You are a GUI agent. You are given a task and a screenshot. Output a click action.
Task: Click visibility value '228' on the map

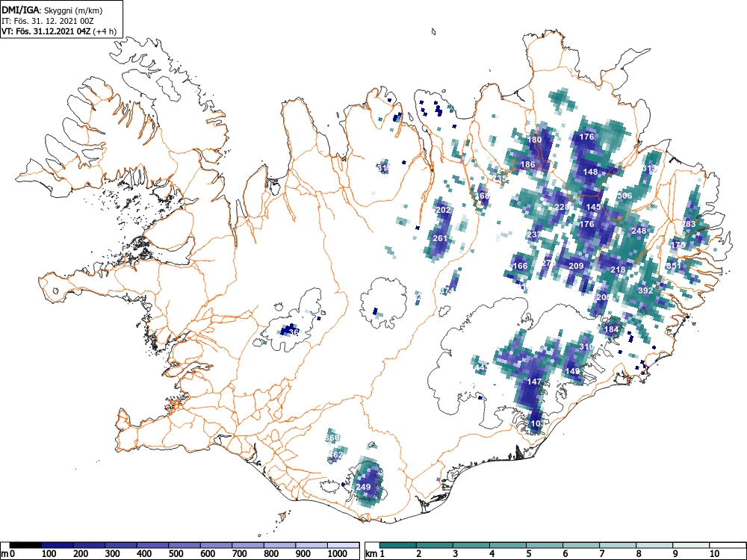pos(562,207)
